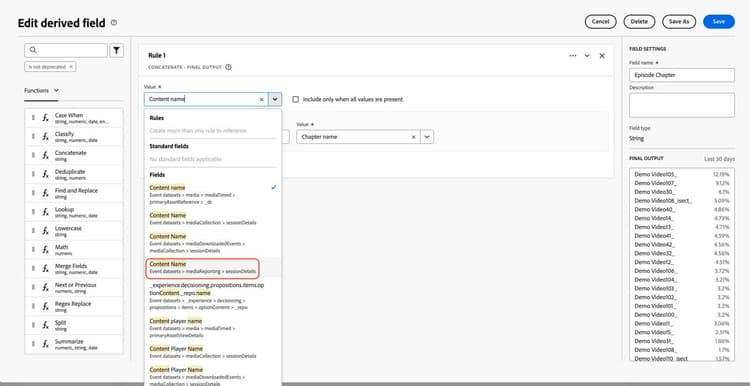Click help icon next to Concatenate Final Output

click(228, 67)
